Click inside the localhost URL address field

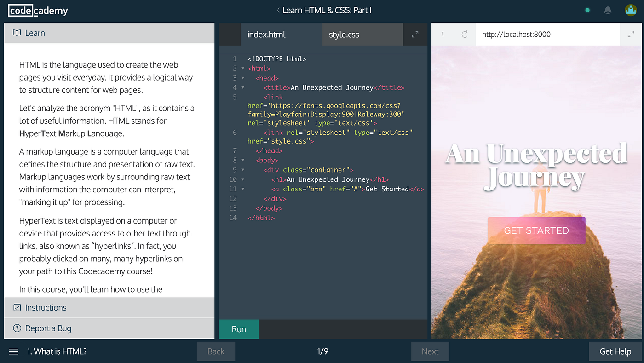pos(529,34)
